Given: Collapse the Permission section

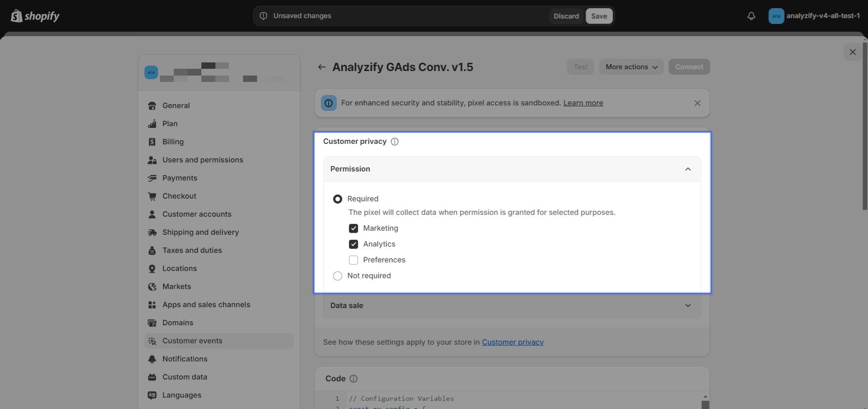Looking at the screenshot, I should [512, 169].
